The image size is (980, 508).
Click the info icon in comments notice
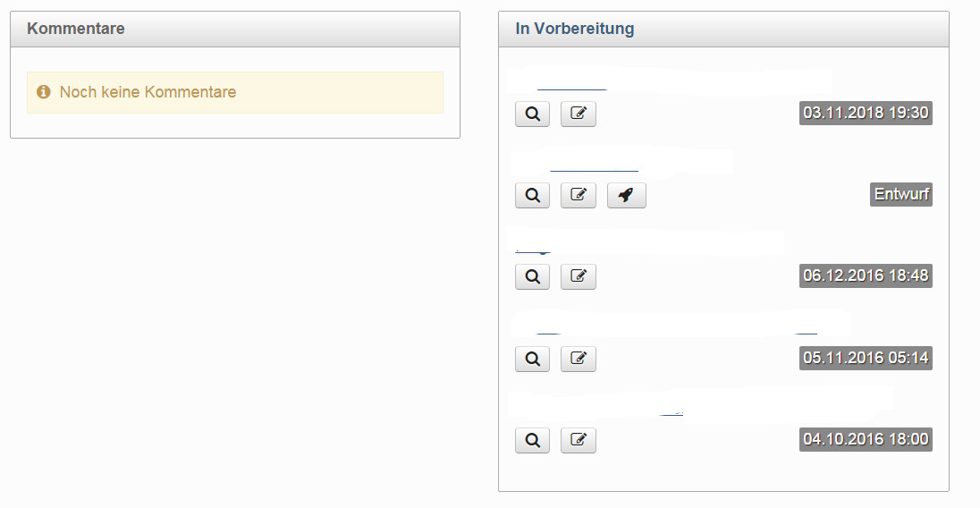pos(43,92)
